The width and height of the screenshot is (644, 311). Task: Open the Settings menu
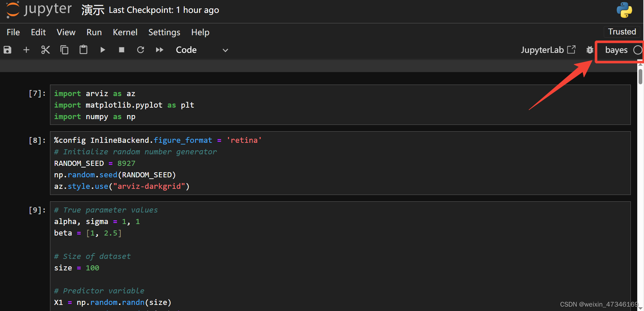[x=164, y=32]
